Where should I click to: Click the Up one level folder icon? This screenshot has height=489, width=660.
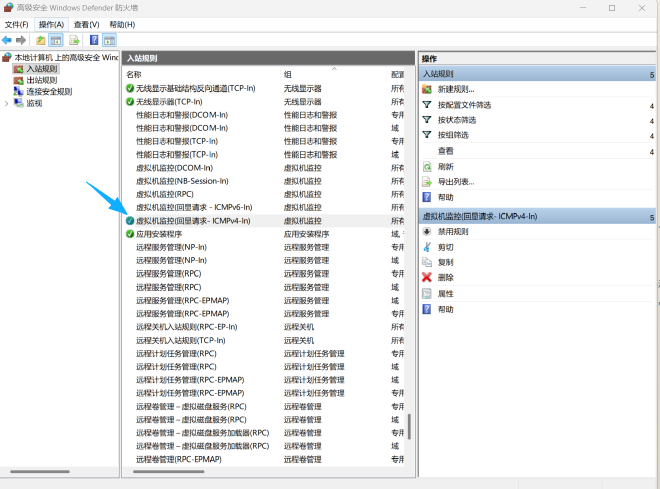click(x=41, y=40)
